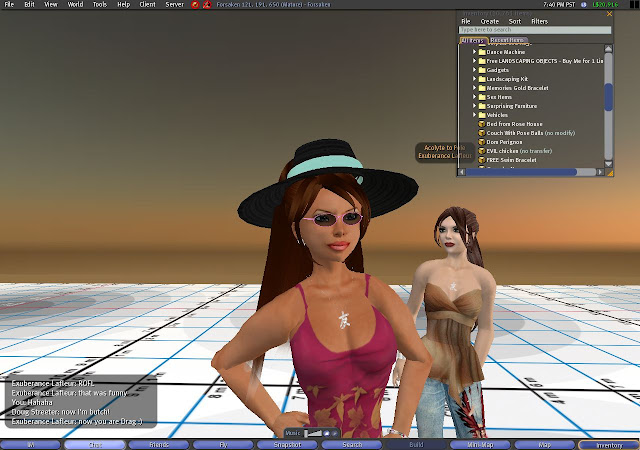This screenshot has height=450, width=640.
Task: Click object icon for FREE Swim Bracelet
Action: 482,160
